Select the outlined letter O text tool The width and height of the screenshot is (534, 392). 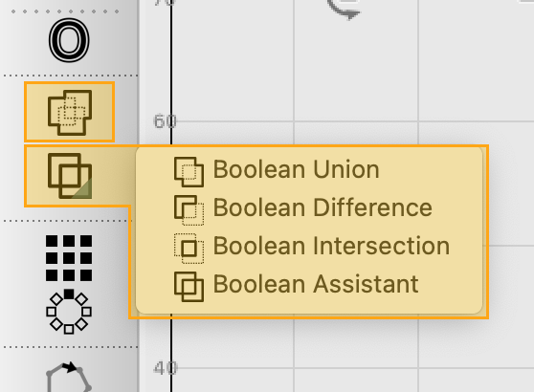click(x=69, y=40)
